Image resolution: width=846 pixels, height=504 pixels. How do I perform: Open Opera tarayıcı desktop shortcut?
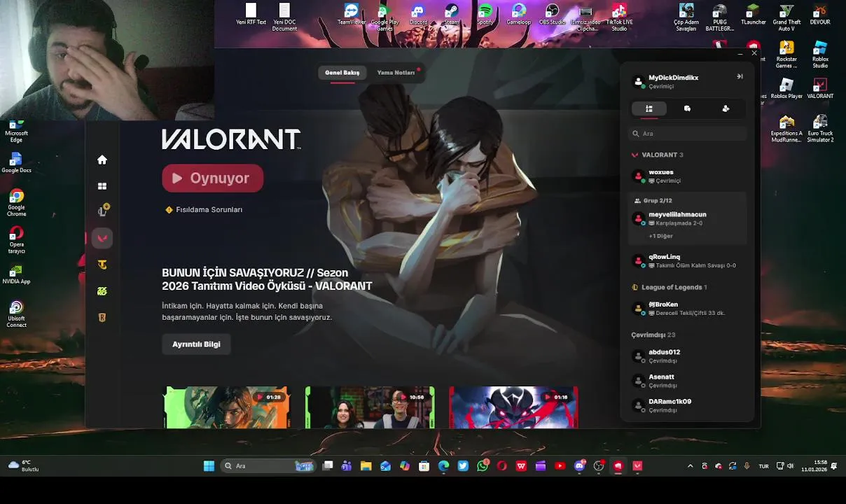(16, 240)
